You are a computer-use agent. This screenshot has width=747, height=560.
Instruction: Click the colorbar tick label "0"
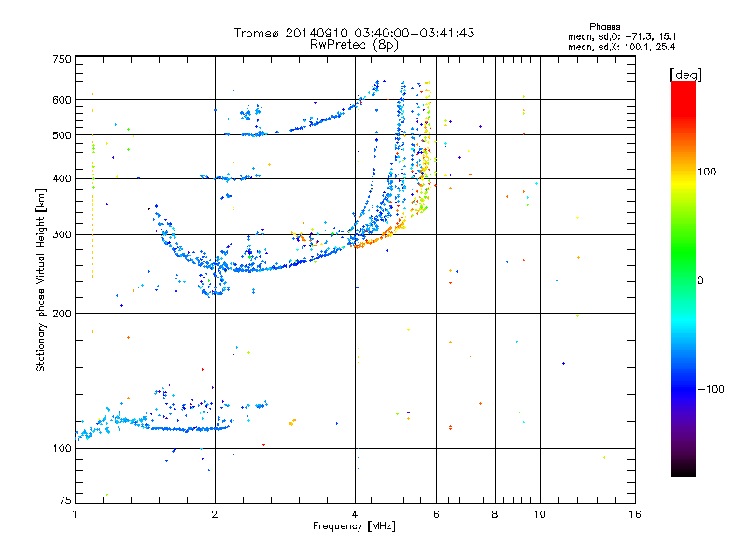[700, 281]
